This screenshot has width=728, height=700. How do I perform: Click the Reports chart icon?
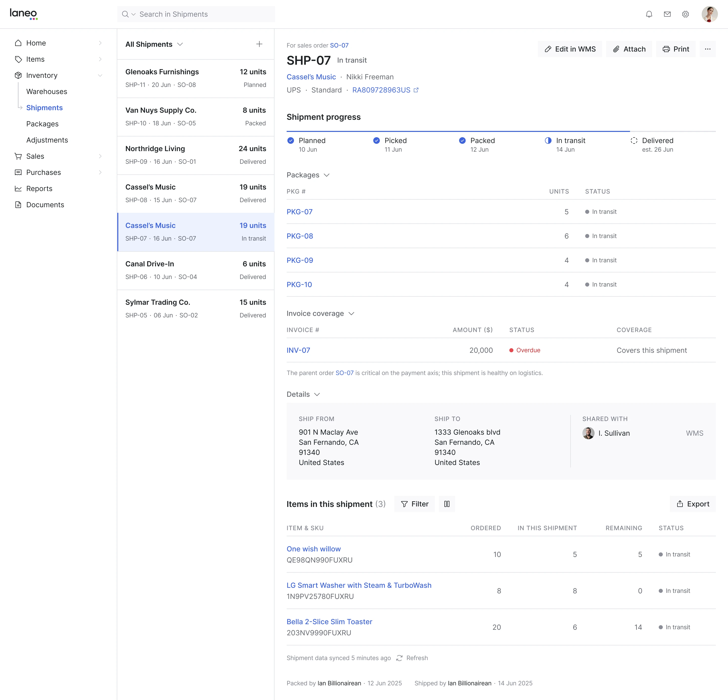[x=18, y=189]
